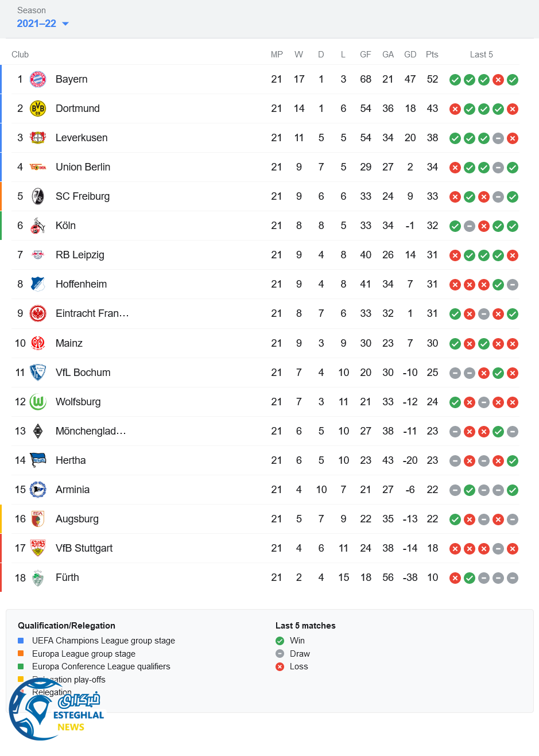
Task: Open the Season dropdown arrow
Action: (x=65, y=24)
